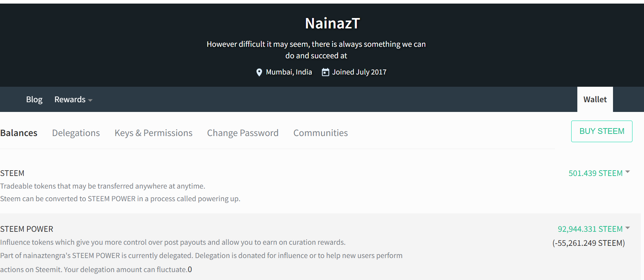Click the Joined July 2017 text

pyautogui.click(x=359, y=72)
